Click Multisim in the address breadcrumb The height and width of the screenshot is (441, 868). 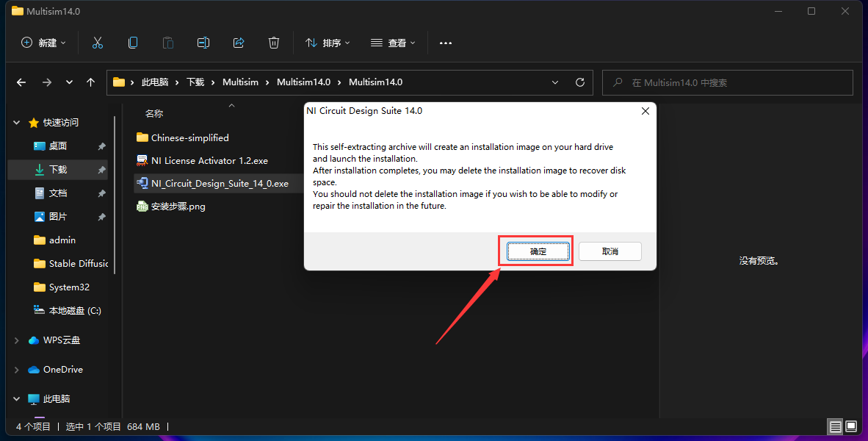240,82
